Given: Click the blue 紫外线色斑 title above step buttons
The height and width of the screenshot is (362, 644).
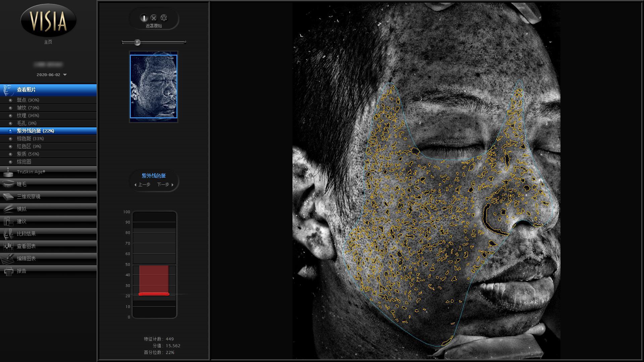Looking at the screenshot, I should [x=154, y=176].
